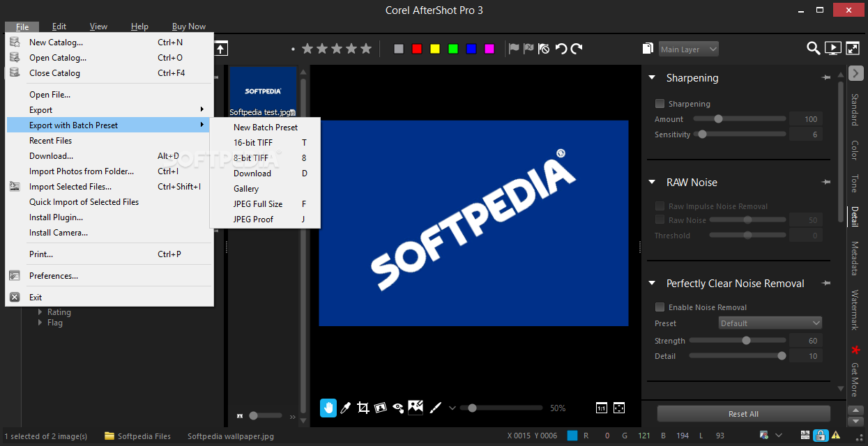Click the Reset All button
This screenshot has width=868, height=446.
(x=743, y=414)
